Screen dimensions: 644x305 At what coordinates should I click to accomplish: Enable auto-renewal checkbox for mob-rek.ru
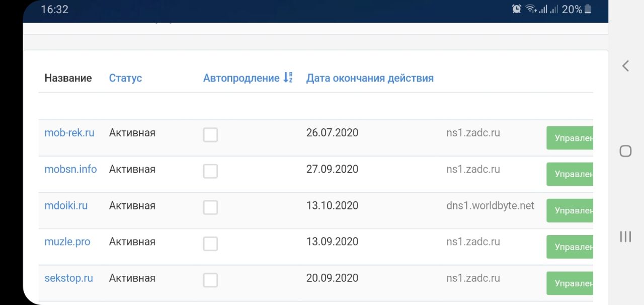coord(210,135)
